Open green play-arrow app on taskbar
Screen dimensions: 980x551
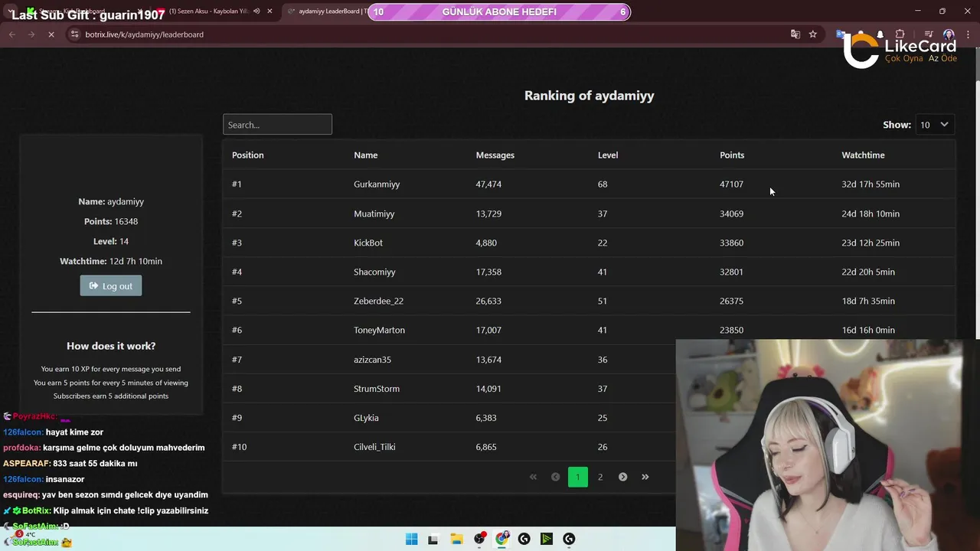click(546, 539)
